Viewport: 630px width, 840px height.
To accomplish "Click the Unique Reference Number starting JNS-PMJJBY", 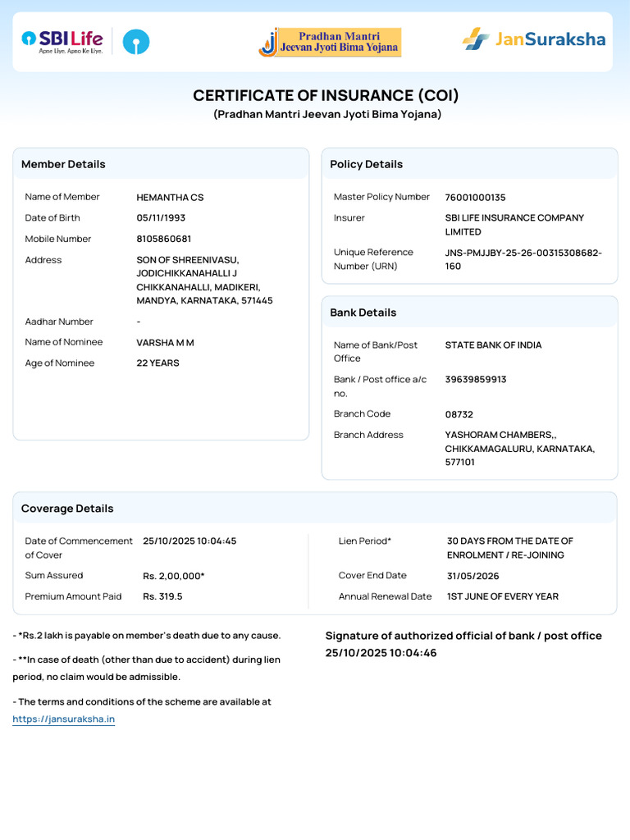I will [x=523, y=259].
